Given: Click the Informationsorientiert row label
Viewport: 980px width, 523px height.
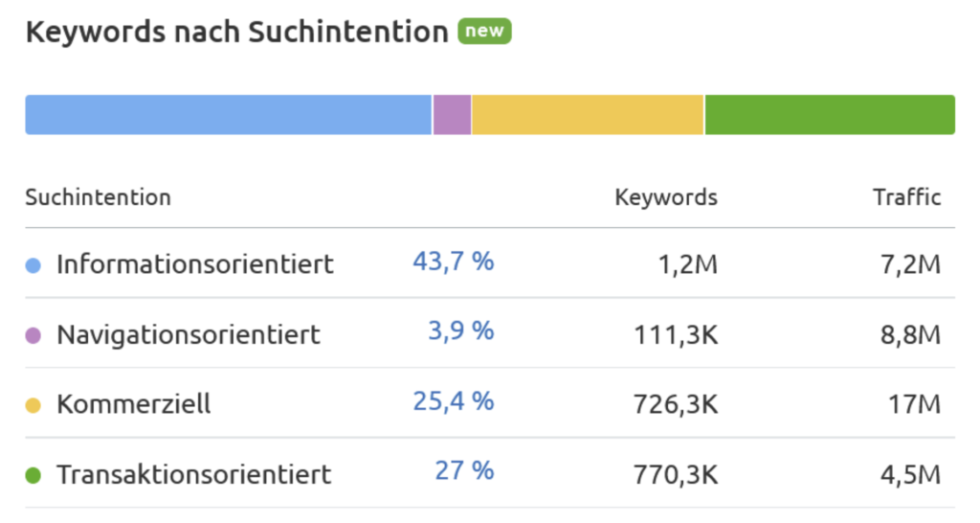Looking at the screenshot, I should coord(195,264).
